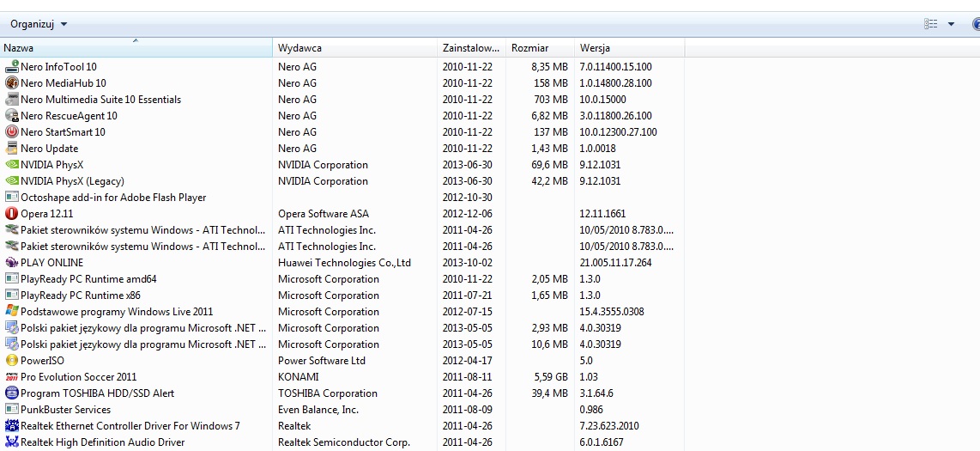The width and height of the screenshot is (980, 451).
Task: Select Pro Evolution Soccer 2011 entry
Action: coord(79,376)
